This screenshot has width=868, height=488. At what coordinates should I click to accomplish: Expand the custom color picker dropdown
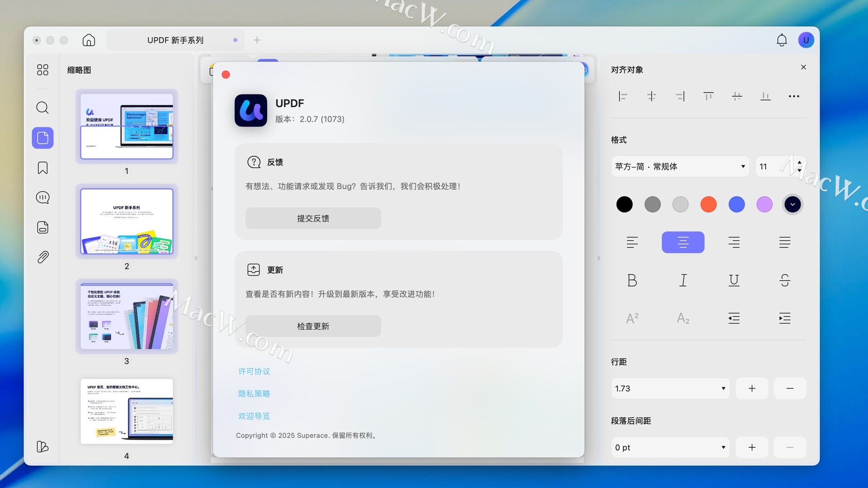(x=793, y=204)
